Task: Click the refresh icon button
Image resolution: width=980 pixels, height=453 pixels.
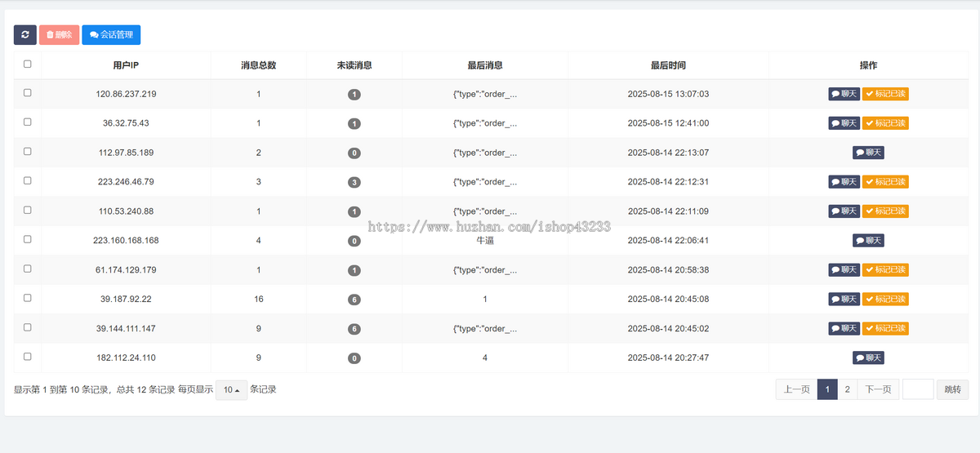Action: click(x=24, y=35)
